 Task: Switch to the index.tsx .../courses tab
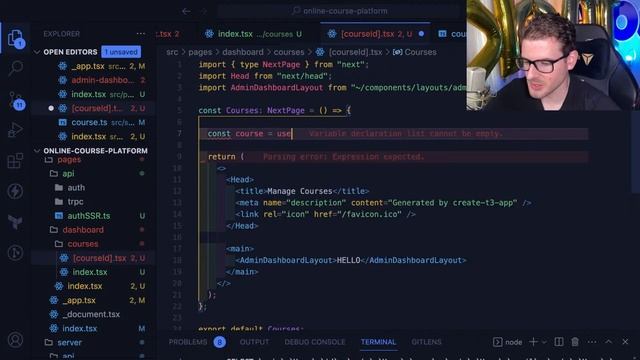coord(253,34)
